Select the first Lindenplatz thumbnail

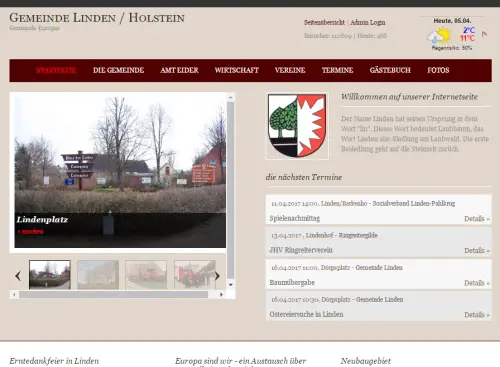[x=50, y=275]
